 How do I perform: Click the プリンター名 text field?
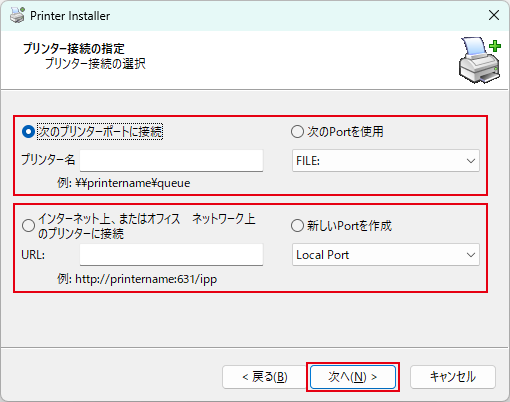[x=171, y=161]
